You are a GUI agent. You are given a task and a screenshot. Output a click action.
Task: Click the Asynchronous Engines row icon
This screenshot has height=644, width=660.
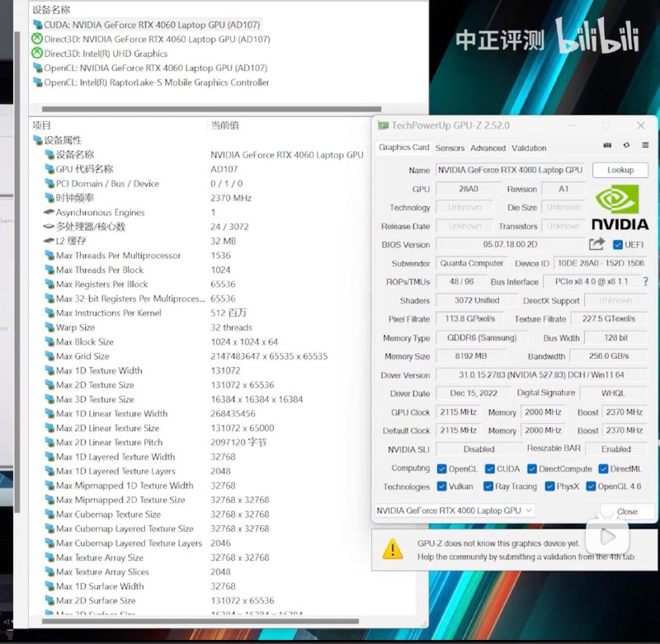[x=49, y=212]
